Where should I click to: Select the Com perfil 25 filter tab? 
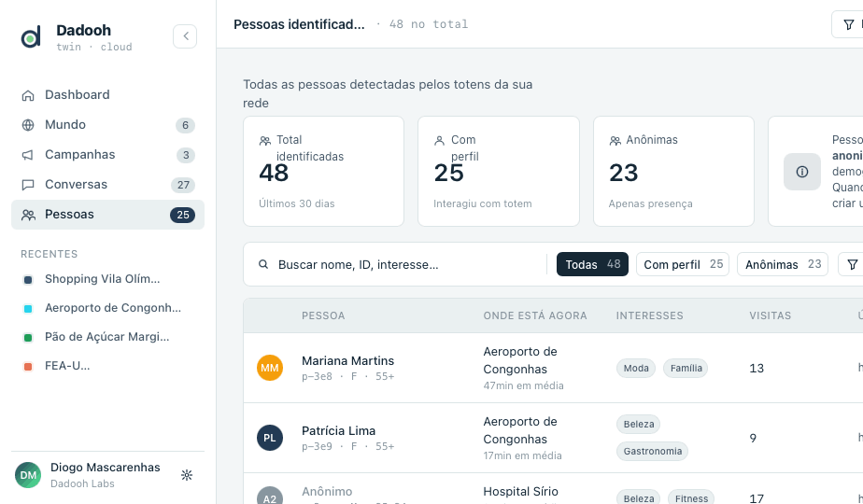[x=683, y=264]
